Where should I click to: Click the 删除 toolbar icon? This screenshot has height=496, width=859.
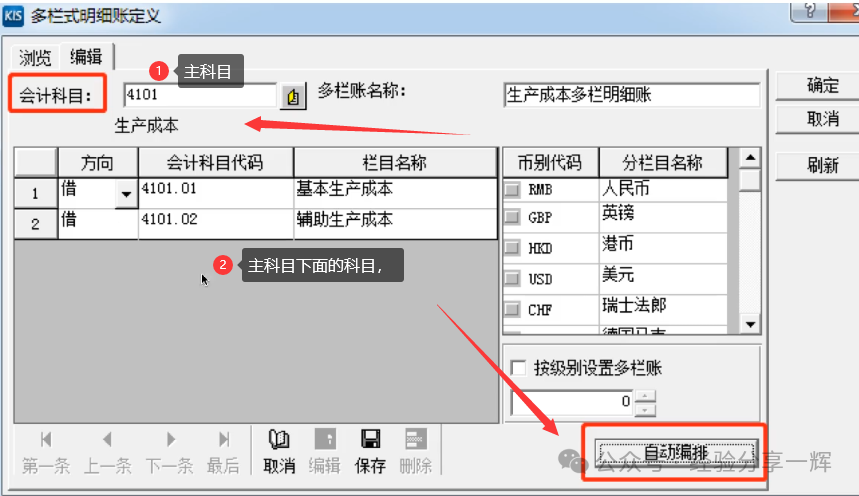[415, 439]
